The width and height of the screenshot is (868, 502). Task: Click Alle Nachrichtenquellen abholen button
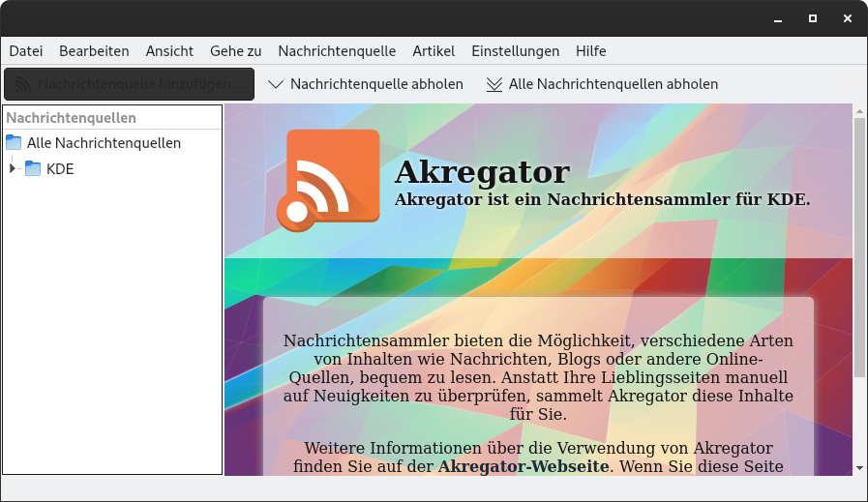[602, 84]
